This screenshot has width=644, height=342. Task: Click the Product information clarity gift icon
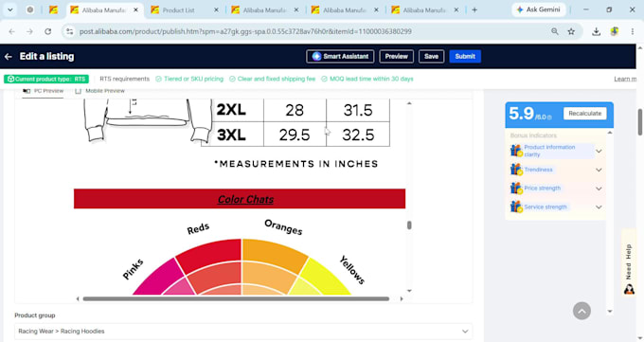(x=516, y=151)
